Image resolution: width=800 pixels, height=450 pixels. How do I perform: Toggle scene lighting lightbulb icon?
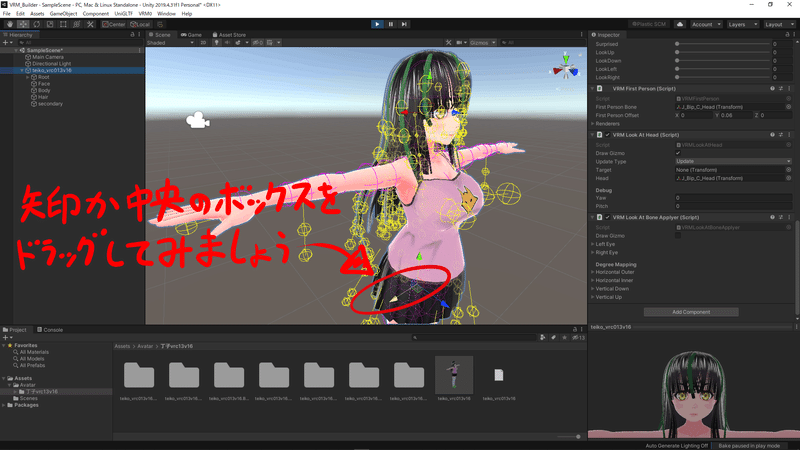click(216, 43)
